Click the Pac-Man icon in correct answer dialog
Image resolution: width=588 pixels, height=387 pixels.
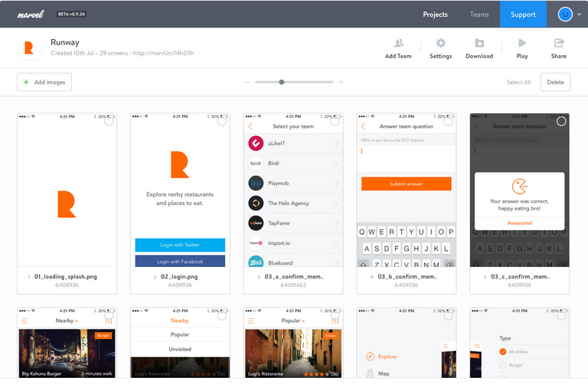pos(520,186)
